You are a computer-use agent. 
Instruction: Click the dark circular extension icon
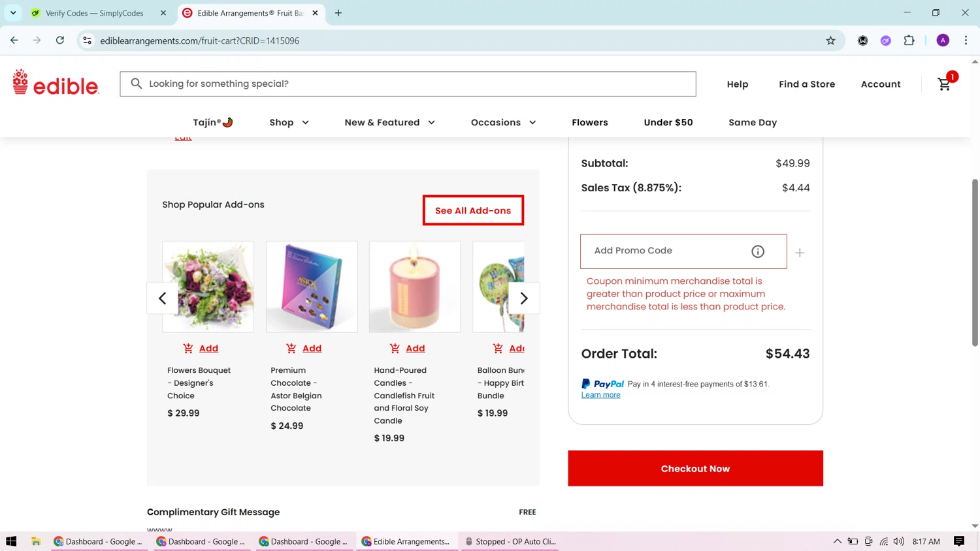click(x=863, y=40)
